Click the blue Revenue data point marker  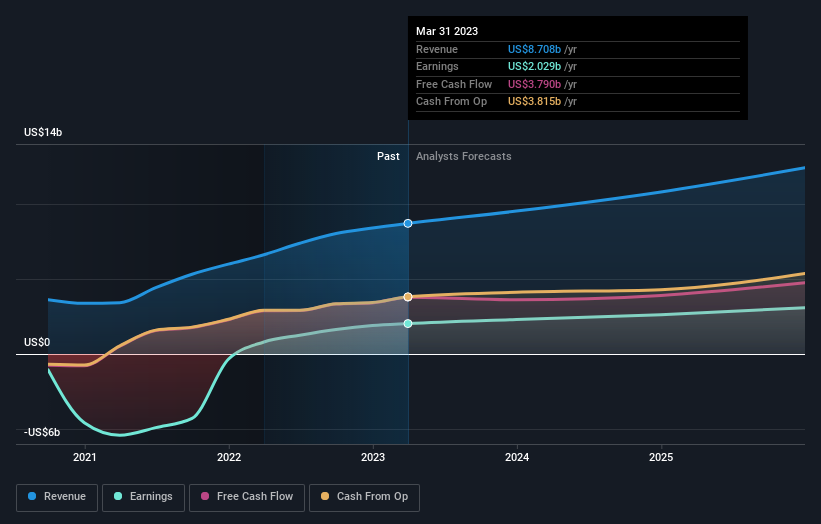[x=408, y=224]
